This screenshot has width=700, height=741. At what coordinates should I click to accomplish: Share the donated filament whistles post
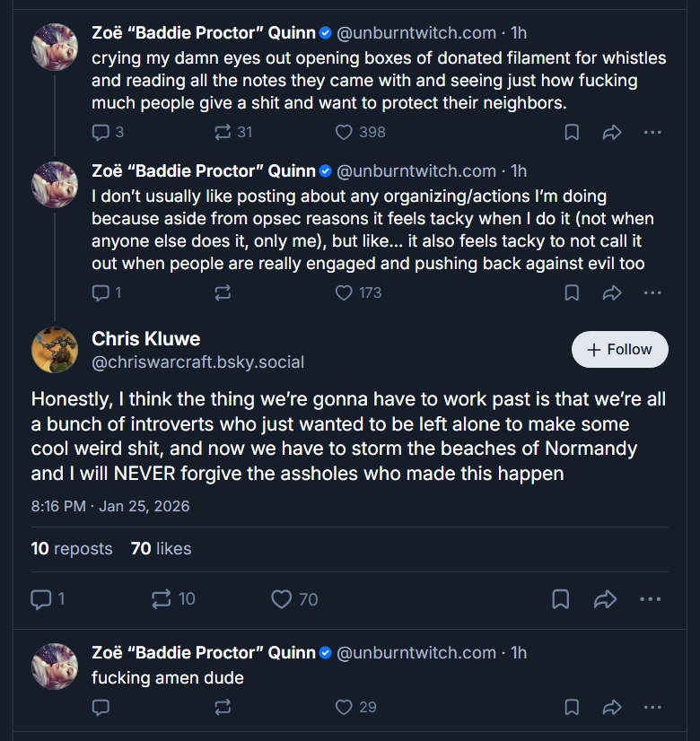pyautogui.click(x=612, y=133)
